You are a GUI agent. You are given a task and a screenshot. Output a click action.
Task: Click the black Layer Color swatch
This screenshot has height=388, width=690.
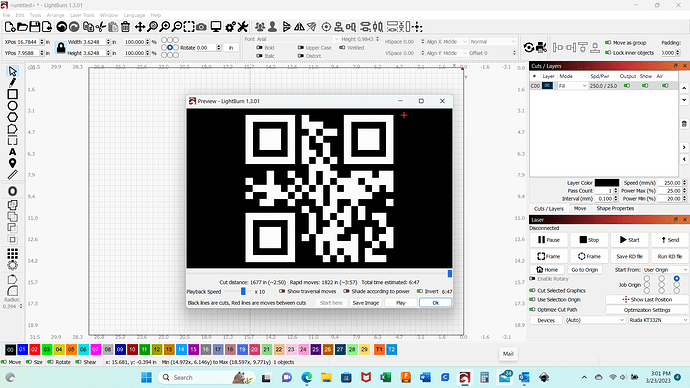tap(607, 183)
